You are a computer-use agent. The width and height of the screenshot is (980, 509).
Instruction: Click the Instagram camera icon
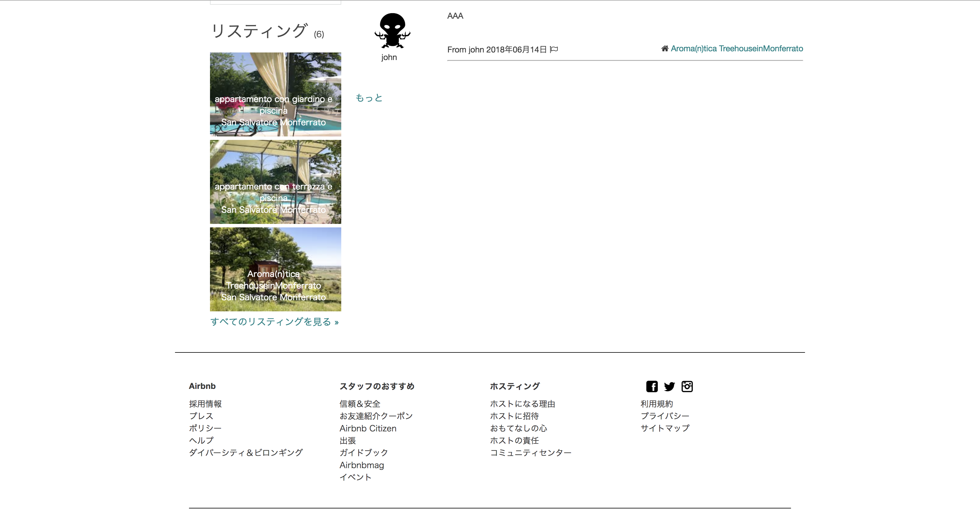tap(687, 386)
